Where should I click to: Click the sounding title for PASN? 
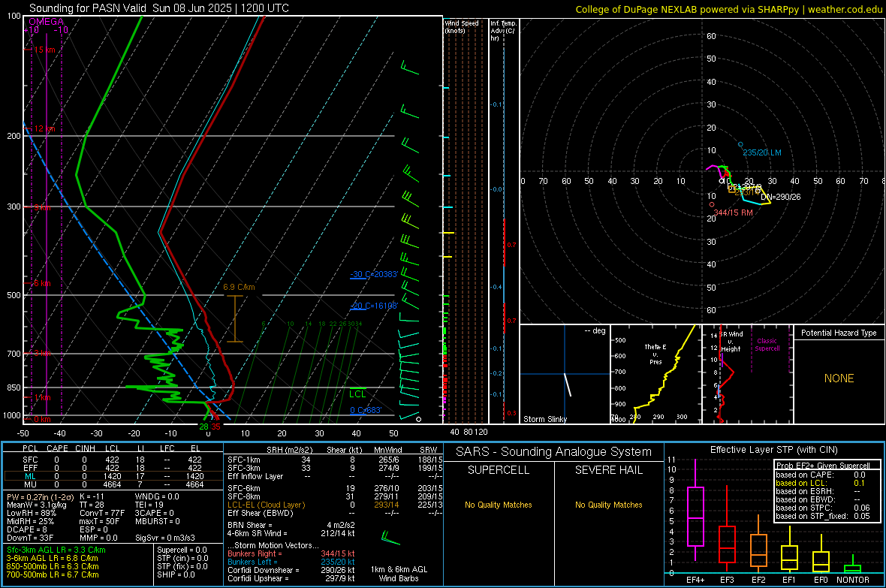(x=158, y=8)
